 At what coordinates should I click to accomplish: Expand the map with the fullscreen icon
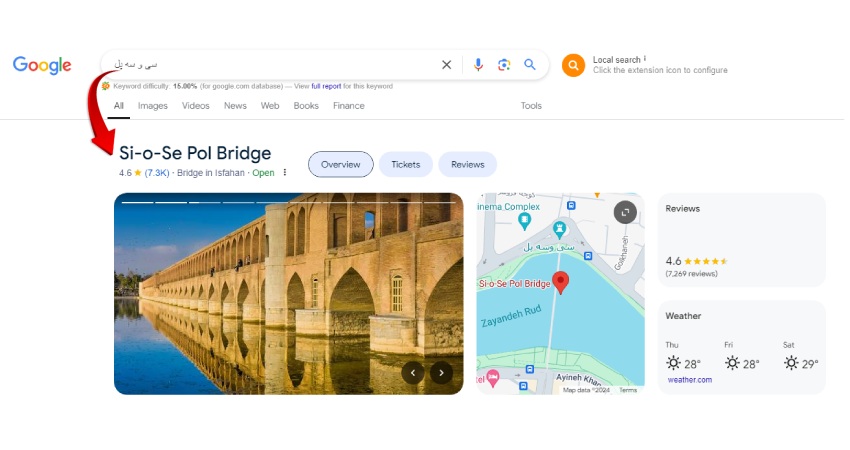(x=625, y=212)
